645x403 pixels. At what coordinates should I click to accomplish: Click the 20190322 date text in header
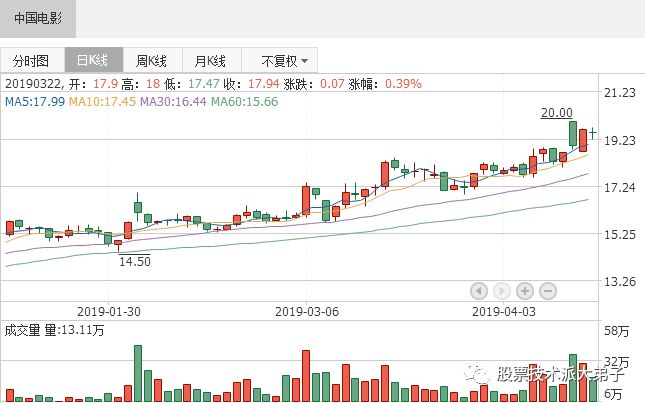point(33,84)
